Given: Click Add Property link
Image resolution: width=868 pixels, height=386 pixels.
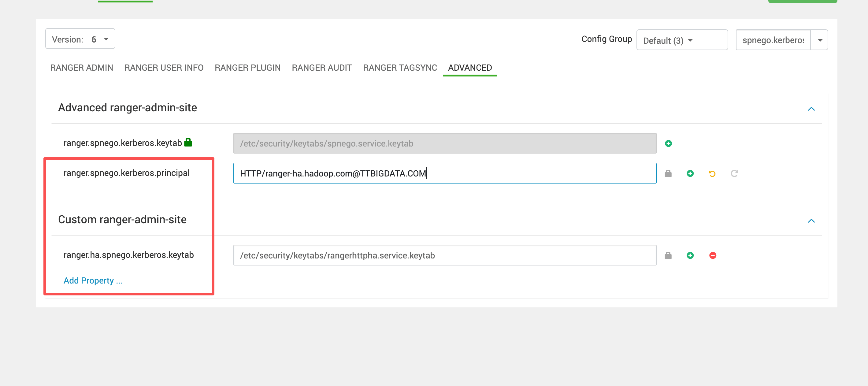Looking at the screenshot, I should click(93, 280).
